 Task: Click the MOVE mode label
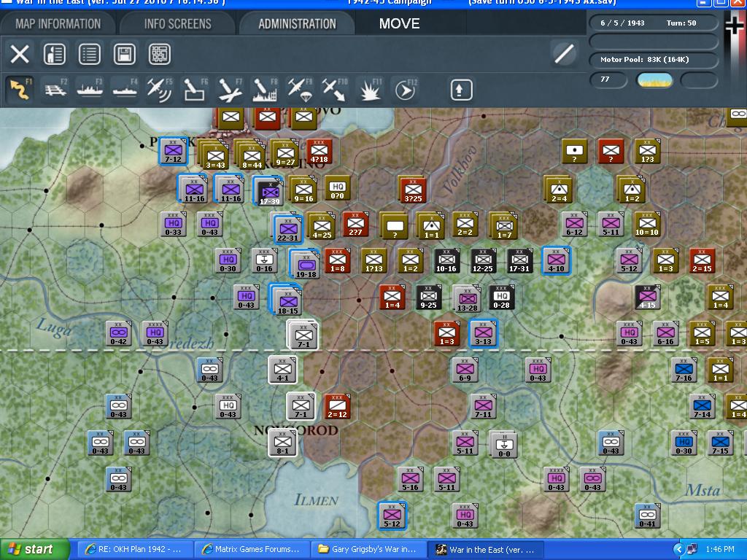coord(399,23)
